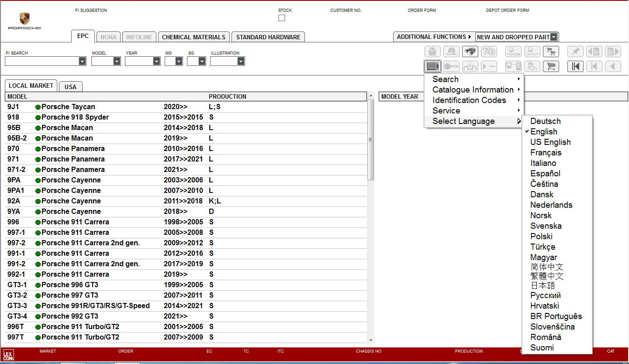
Task: Select the Porsche 918 Spyder row
Action: (x=75, y=117)
